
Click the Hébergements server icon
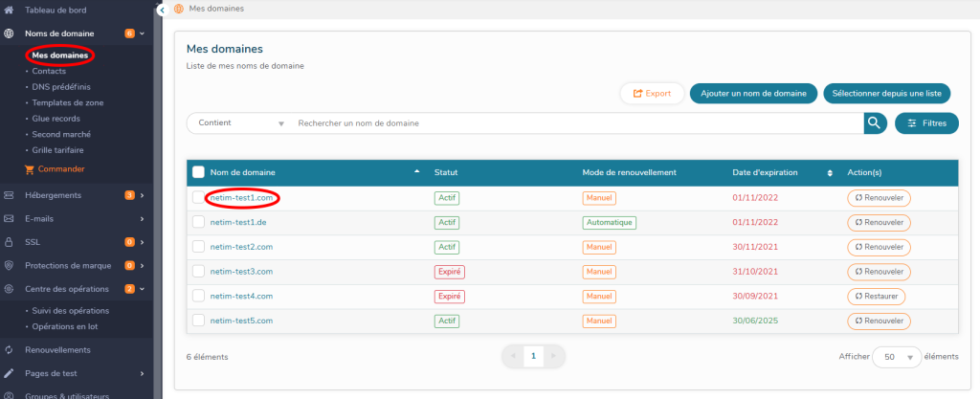(9, 195)
